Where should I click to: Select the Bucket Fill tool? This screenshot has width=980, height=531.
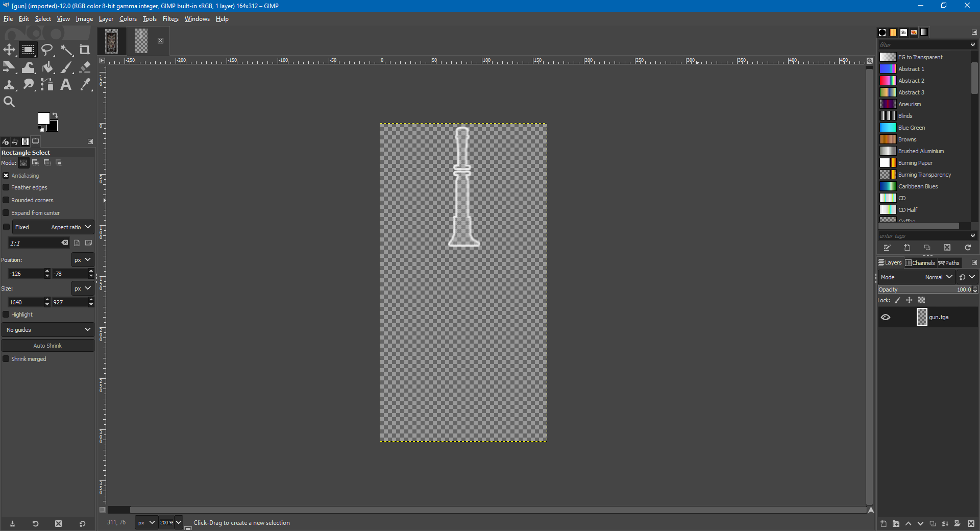coord(47,67)
